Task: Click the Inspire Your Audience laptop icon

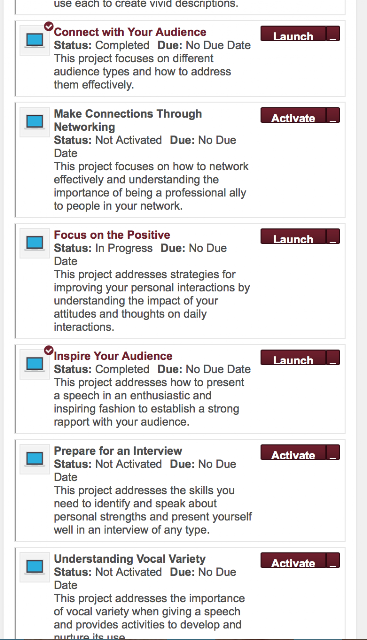Action: [x=34, y=364]
